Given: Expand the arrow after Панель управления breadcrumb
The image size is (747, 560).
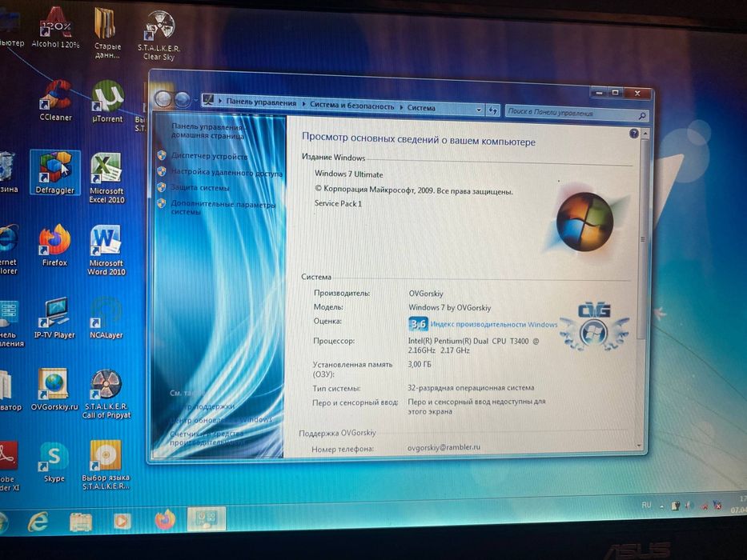Looking at the screenshot, I should click(303, 104).
